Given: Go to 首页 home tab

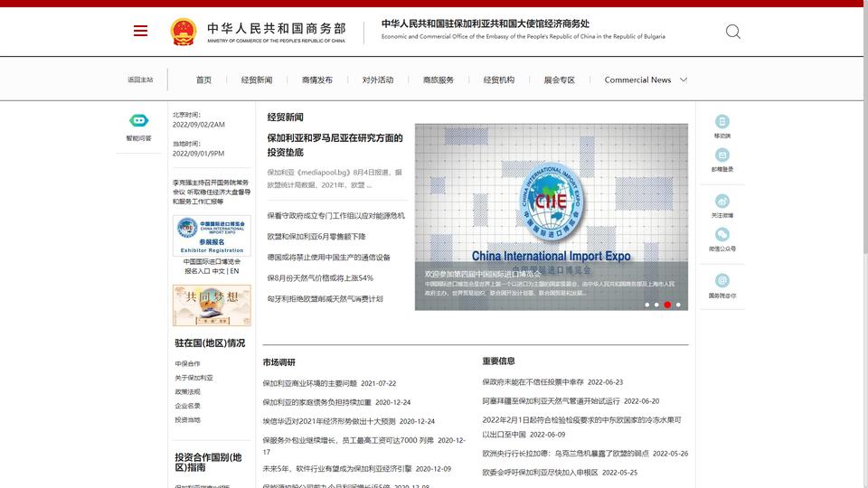Looking at the screenshot, I should pyautogui.click(x=203, y=80).
